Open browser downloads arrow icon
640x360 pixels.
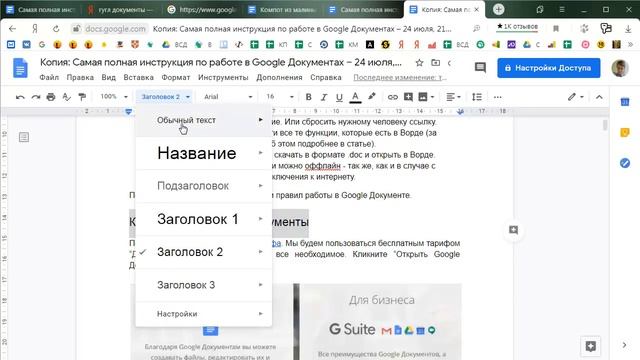point(628,29)
